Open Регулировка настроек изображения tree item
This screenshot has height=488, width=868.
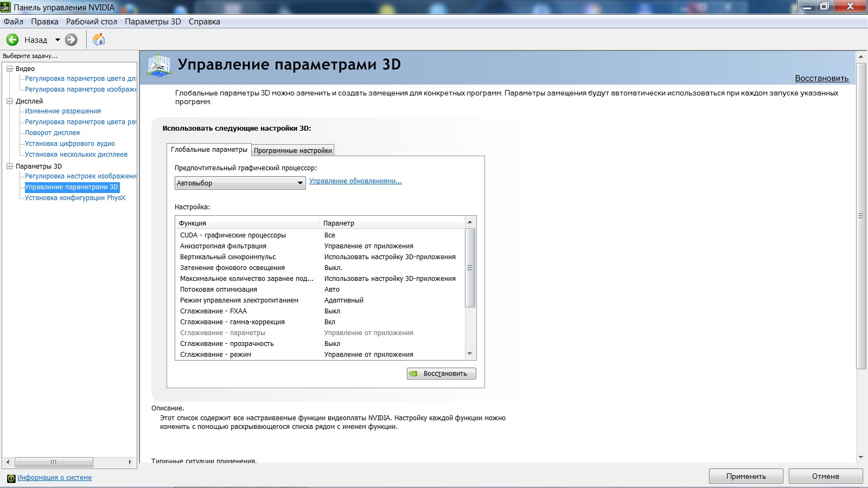pos(81,176)
